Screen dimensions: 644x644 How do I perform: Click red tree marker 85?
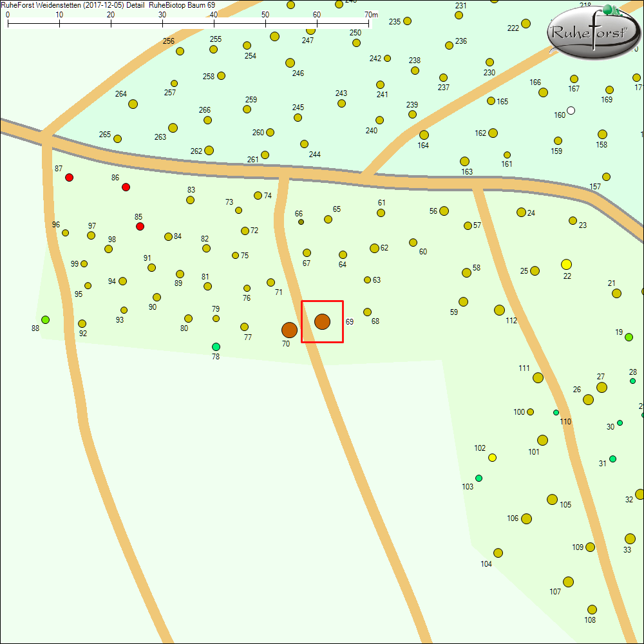(140, 227)
